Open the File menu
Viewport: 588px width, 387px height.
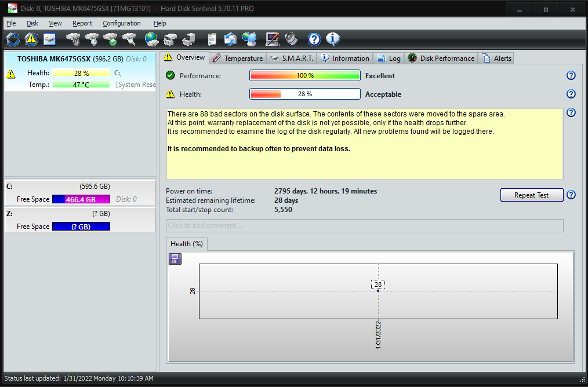[11, 23]
